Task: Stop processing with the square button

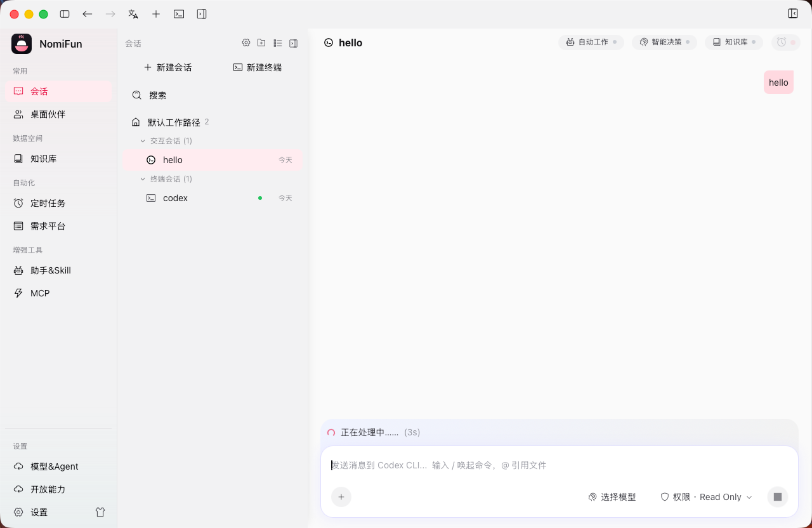Action: [x=778, y=497]
